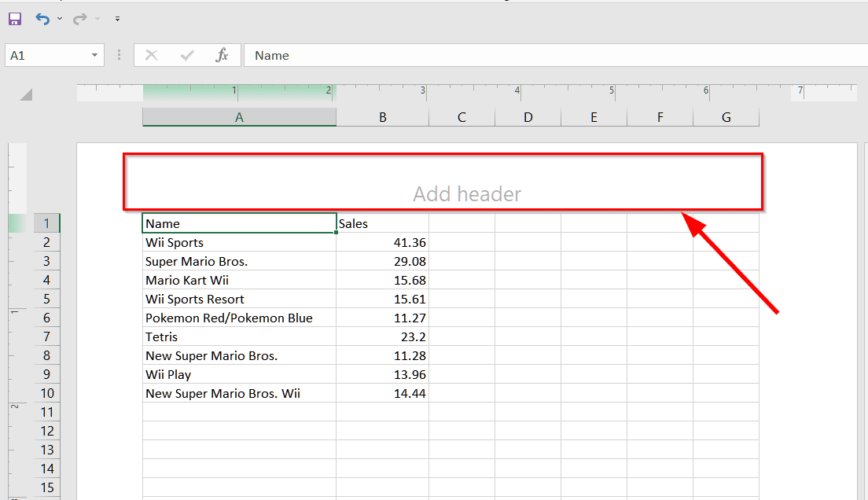Select column B header
Image resolution: width=868 pixels, height=500 pixels.
[x=383, y=117]
